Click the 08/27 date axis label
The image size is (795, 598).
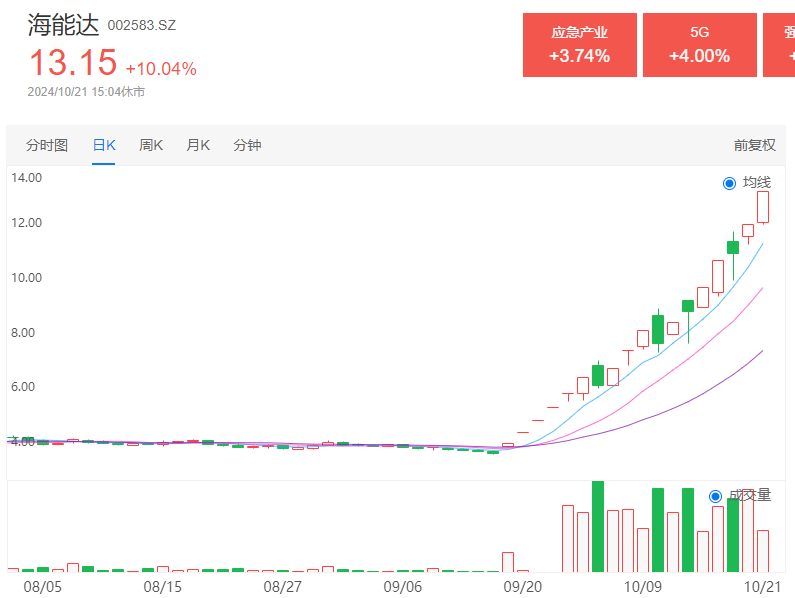click(x=282, y=587)
